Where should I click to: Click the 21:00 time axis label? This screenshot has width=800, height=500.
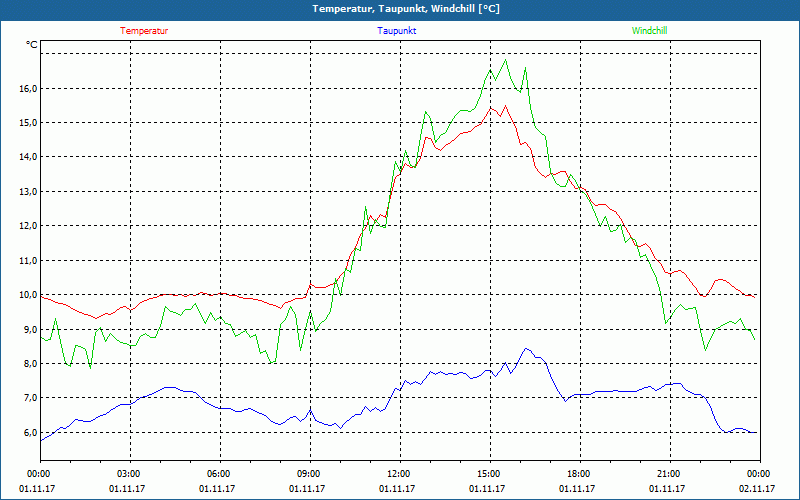[670, 474]
